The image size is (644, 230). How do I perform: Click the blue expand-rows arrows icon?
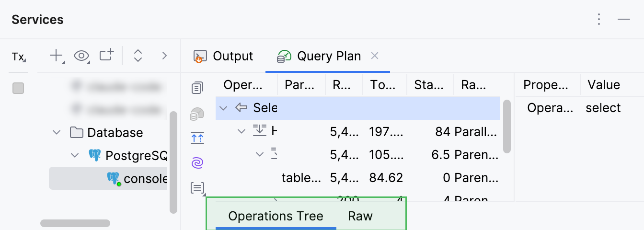point(197,138)
